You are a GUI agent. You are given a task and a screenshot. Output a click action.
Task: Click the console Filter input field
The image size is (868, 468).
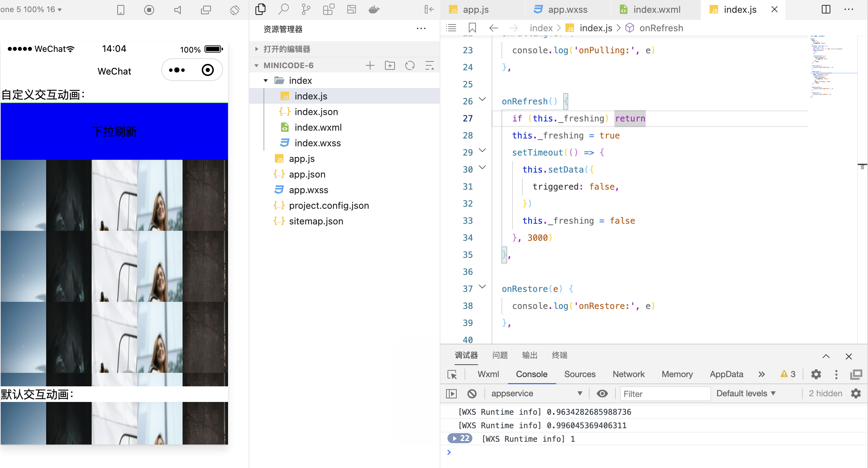point(665,394)
